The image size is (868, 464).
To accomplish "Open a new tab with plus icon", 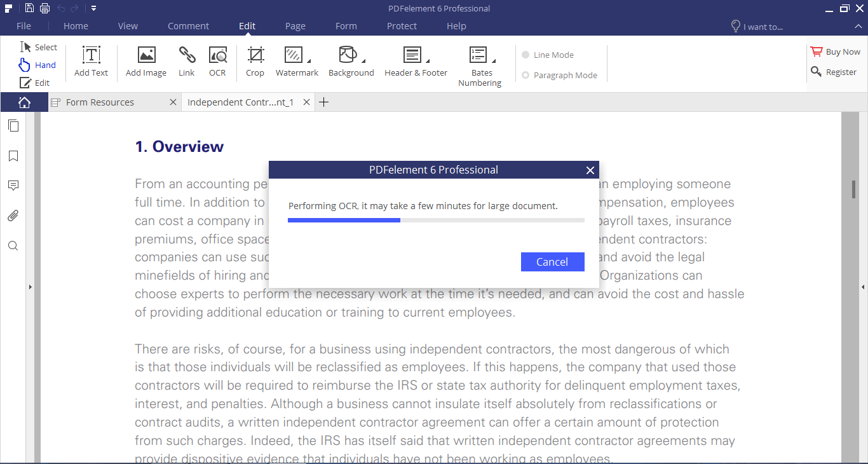I will pyautogui.click(x=323, y=102).
